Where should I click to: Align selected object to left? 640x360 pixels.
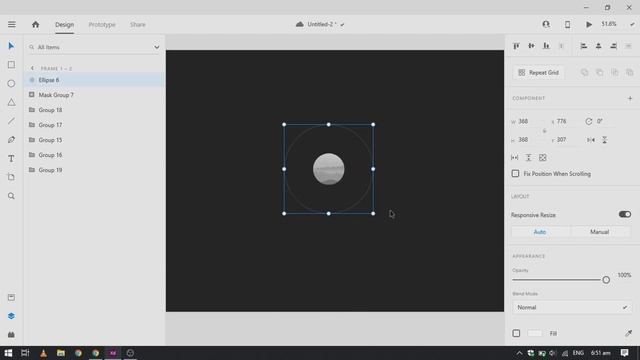coord(584,46)
